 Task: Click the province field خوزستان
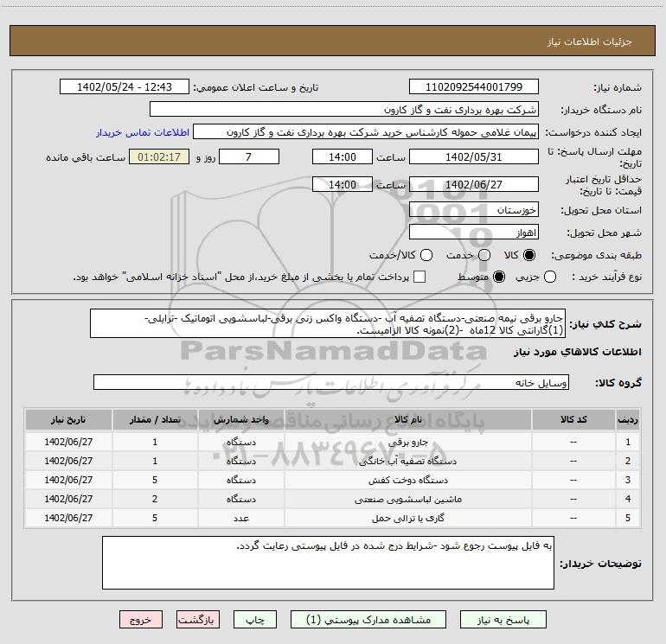coord(474,210)
